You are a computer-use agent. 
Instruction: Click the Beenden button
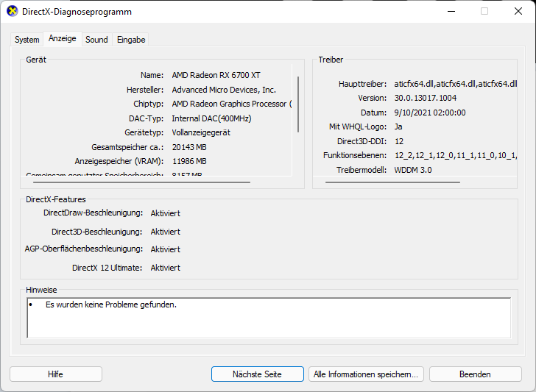tap(475, 374)
